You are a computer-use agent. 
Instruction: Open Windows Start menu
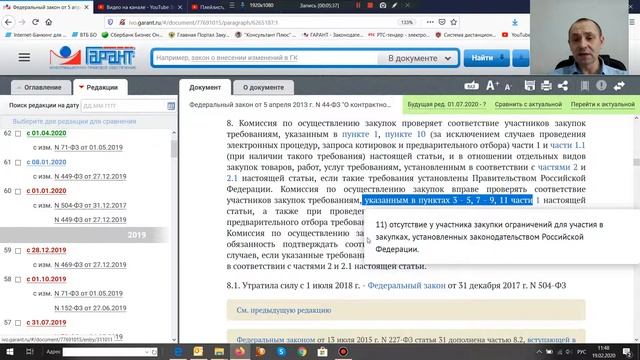click(x=9, y=351)
